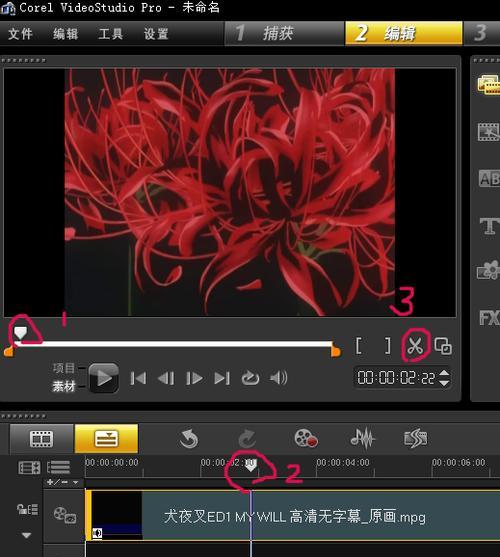Switch playback mode to 项目
Viewport: 500px width, 557px height.
point(64,368)
